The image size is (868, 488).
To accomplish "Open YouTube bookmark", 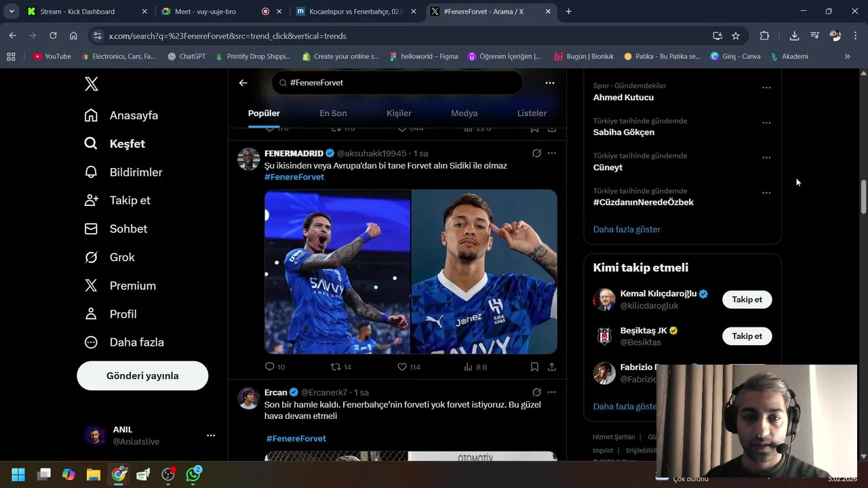I will [x=52, y=56].
